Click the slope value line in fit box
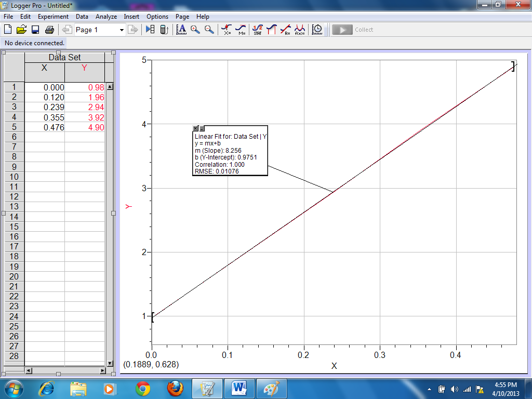Screen dimensions: 532x399 [x=218, y=150]
